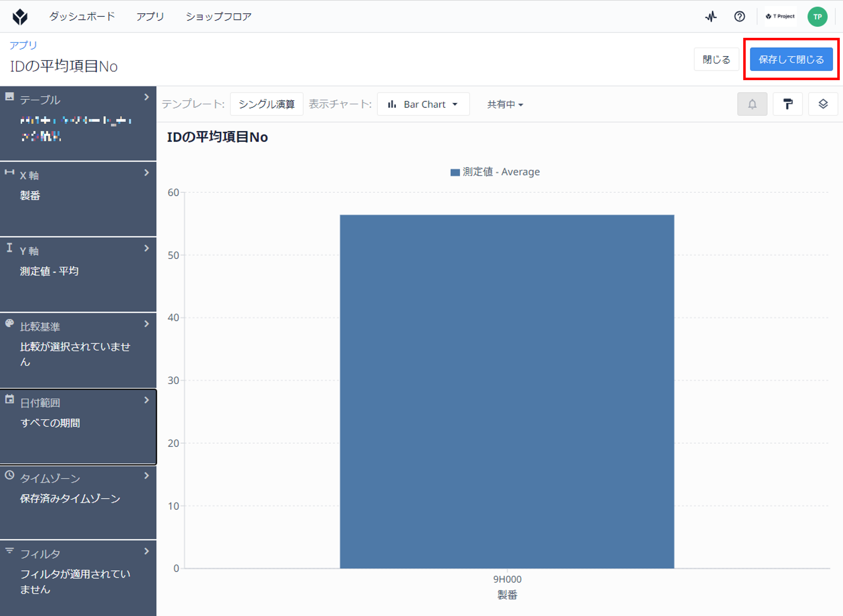Click the X 軸 horizontal axis icon
The height and width of the screenshot is (616, 843).
(10, 172)
